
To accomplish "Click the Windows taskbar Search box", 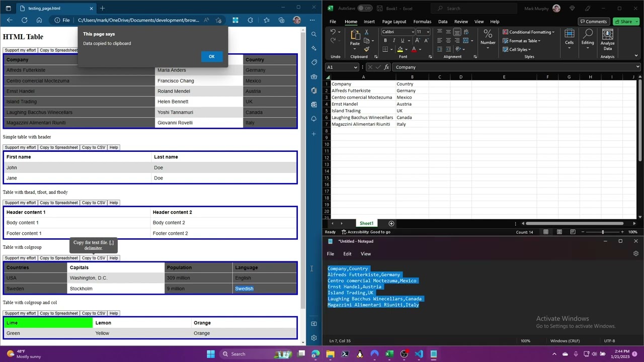I will [255, 354].
